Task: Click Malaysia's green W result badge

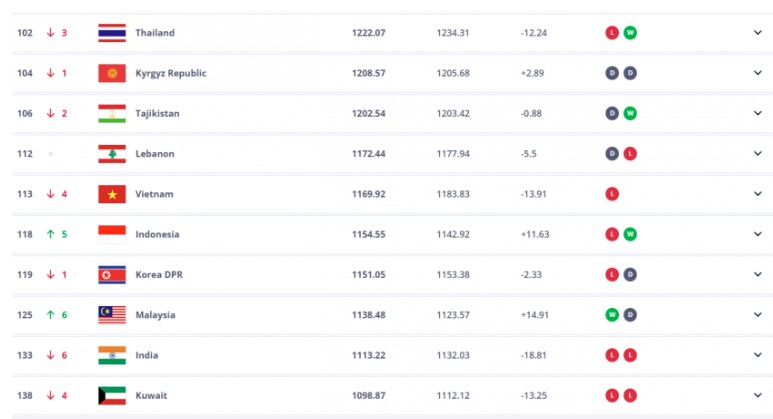Action: pyautogui.click(x=612, y=315)
